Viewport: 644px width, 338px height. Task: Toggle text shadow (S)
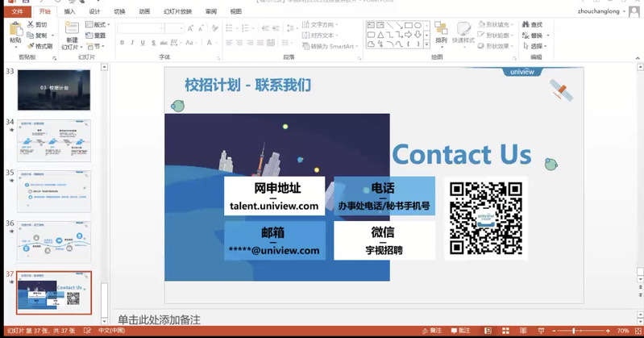153,43
